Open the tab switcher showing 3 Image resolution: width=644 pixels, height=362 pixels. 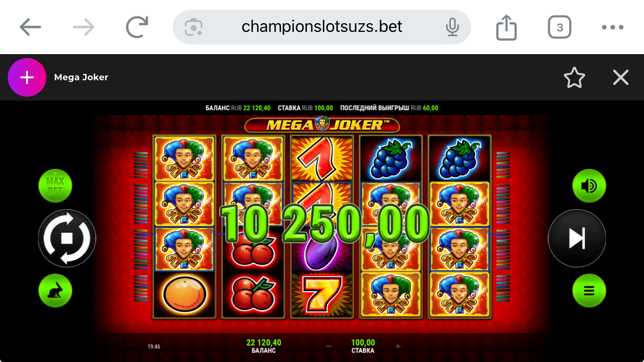[x=560, y=28]
